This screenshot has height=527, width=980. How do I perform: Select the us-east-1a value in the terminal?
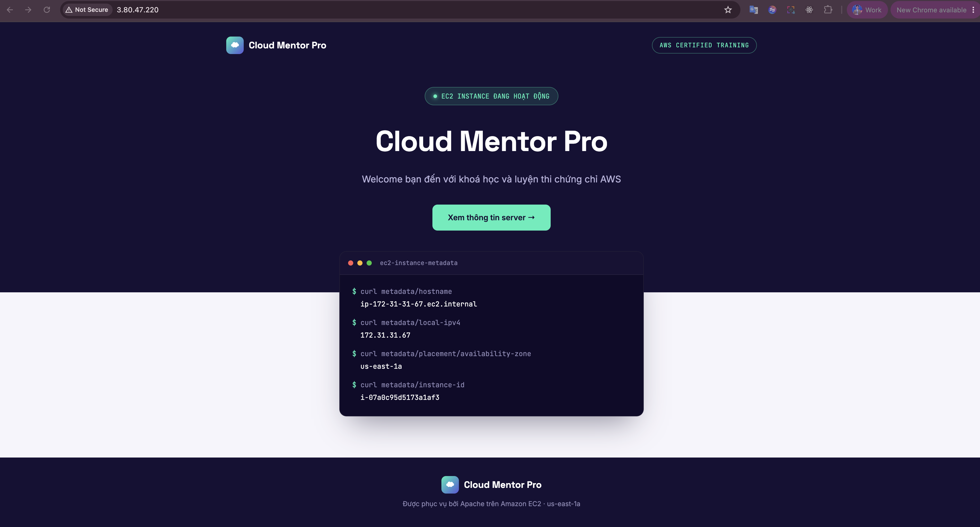point(381,367)
